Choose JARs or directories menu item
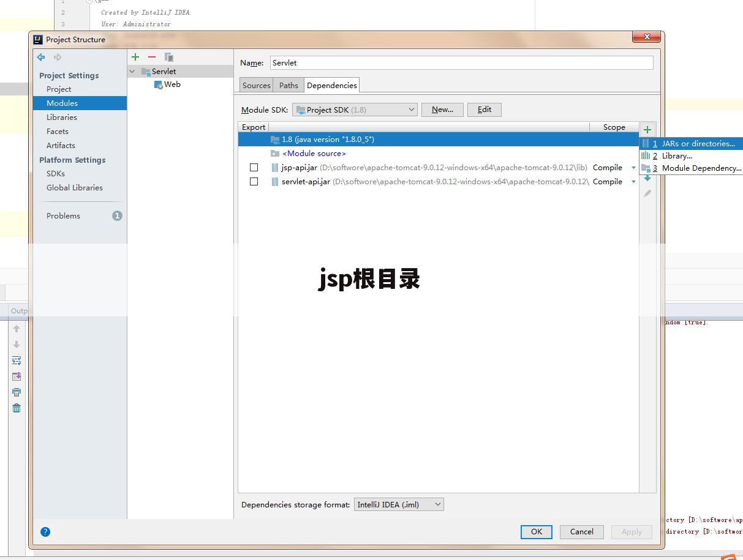This screenshot has height=560, width=743. (691, 143)
